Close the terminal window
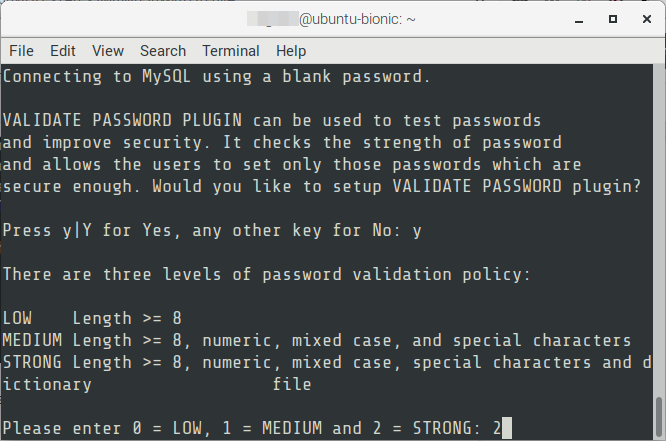 pos(646,19)
